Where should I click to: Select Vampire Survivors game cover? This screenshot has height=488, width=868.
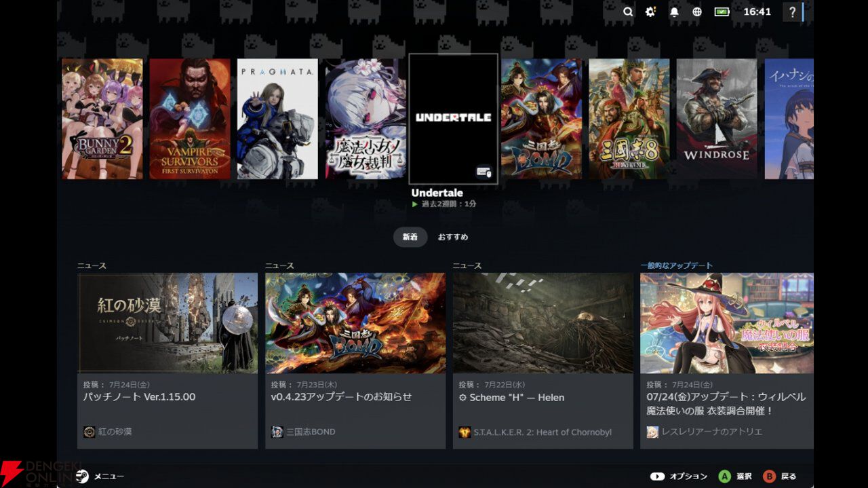[190, 119]
